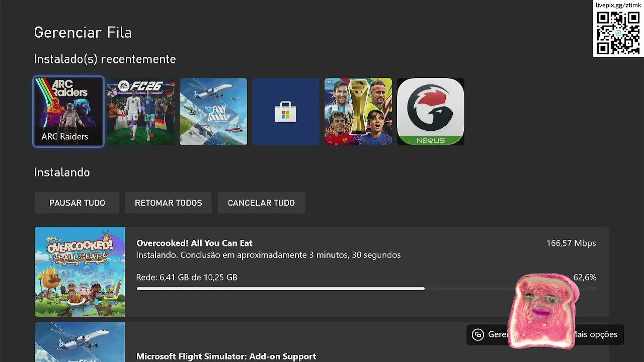Viewport: 644px width, 362px height.
Task: Click the 166,57 Mbps download speed
Action: click(x=571, y=243)
